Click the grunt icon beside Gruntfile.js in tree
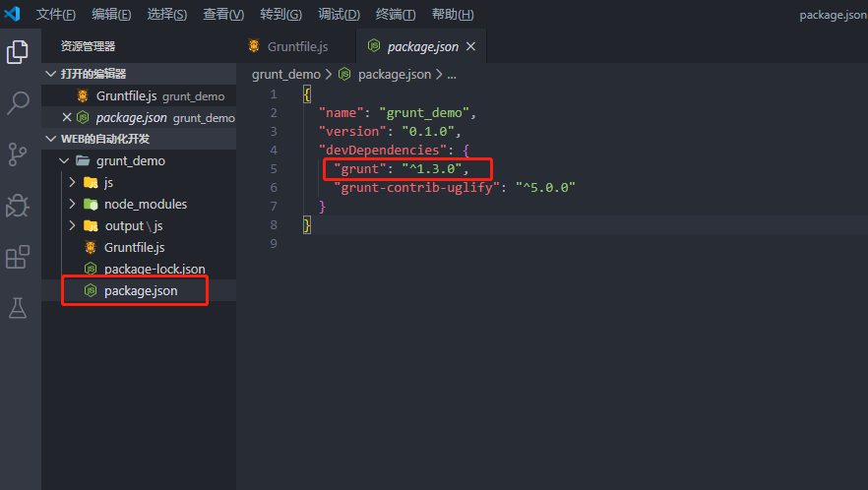The width and height of the screenshot is (868, 490). pyautogui.click(x=91, y=247)
